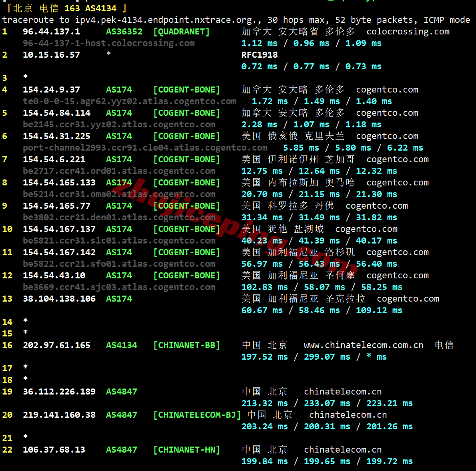
Task: Select hop 7 IP 154.54.6.221
Action: (x=54, y=159)
